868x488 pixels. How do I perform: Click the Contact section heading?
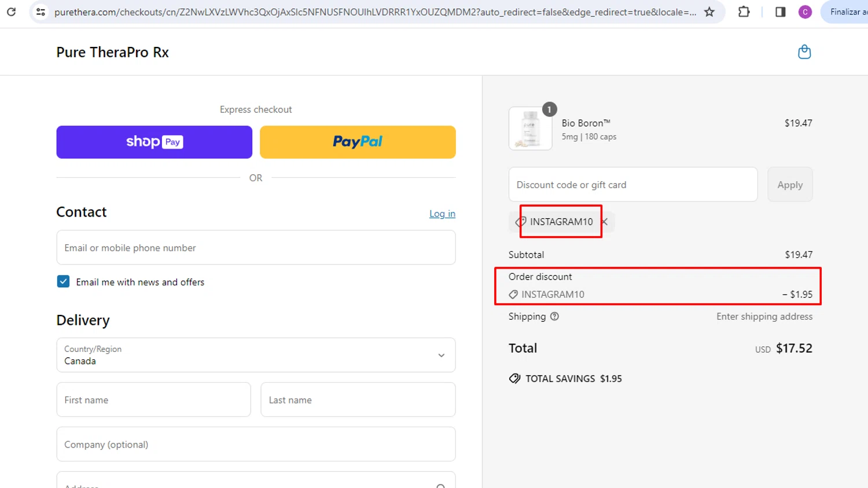coord(82,212)
